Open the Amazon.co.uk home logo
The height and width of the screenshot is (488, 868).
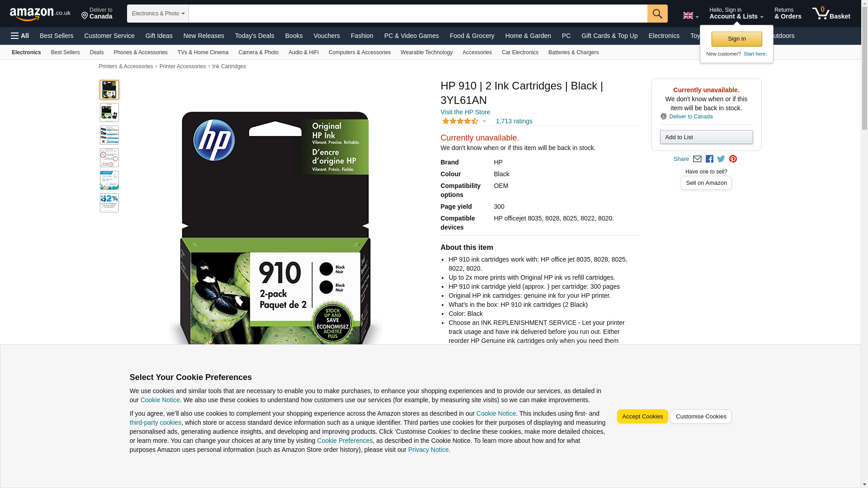point(40,14)
